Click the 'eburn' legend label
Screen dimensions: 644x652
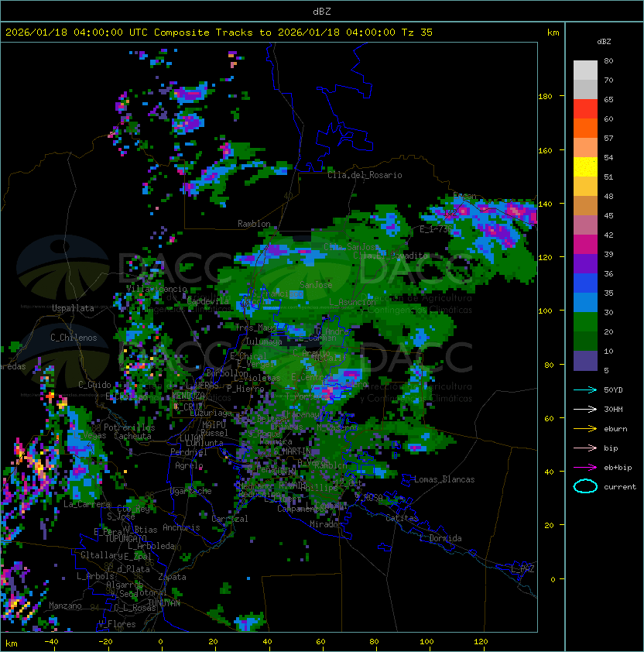pyautogui.click(x=615, y=429)
